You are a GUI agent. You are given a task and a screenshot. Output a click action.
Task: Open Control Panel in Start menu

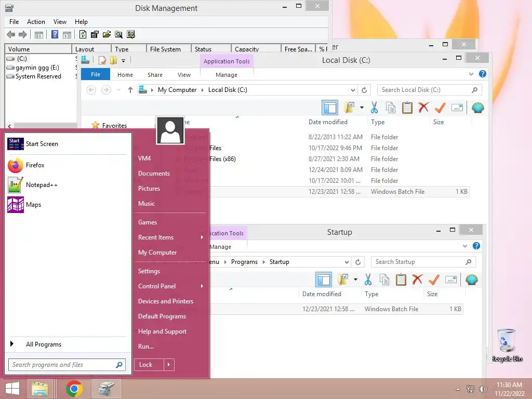[157, 286]
